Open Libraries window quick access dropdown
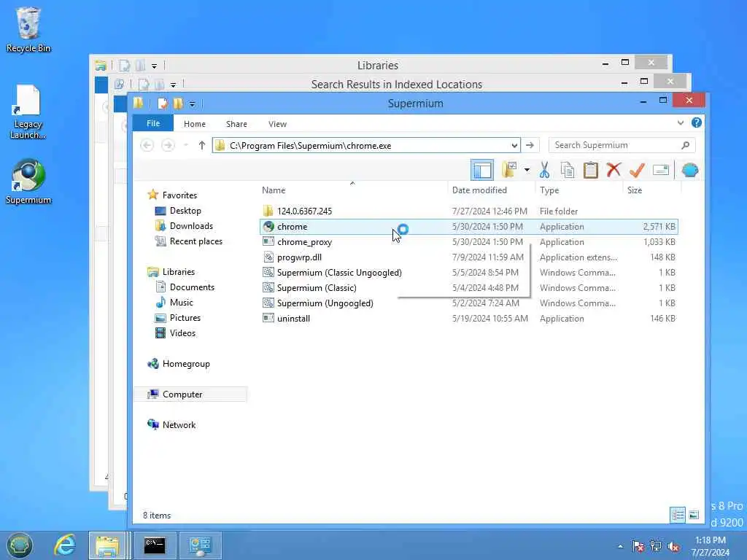The image size is (747, 560). pos(155,66)
